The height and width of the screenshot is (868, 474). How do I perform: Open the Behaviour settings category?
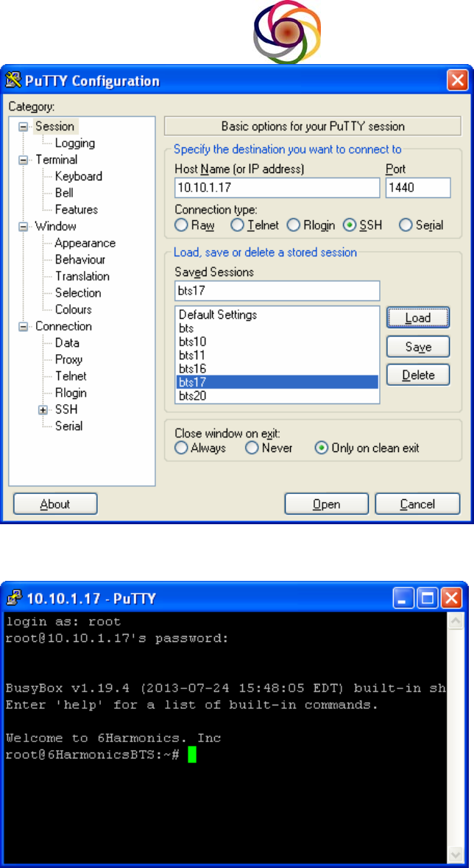[79, 260]
